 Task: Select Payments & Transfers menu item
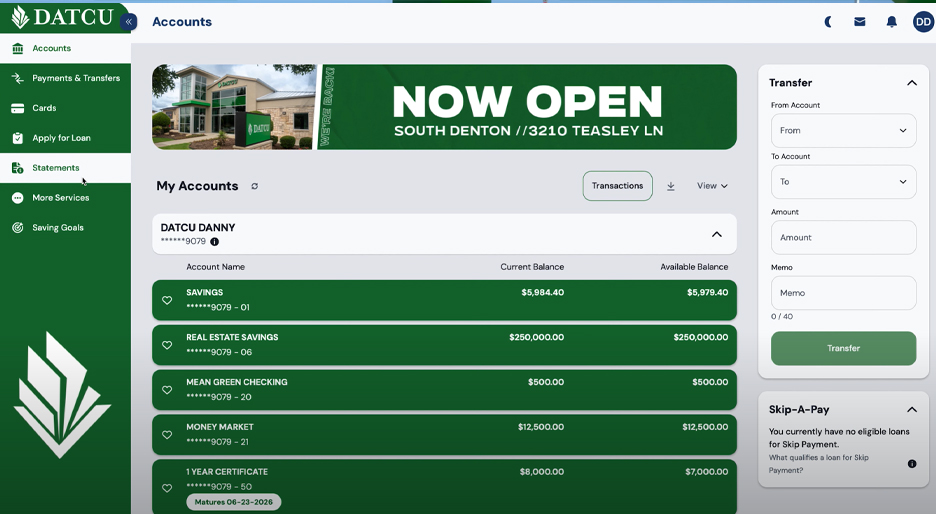(x=66, y=78)
